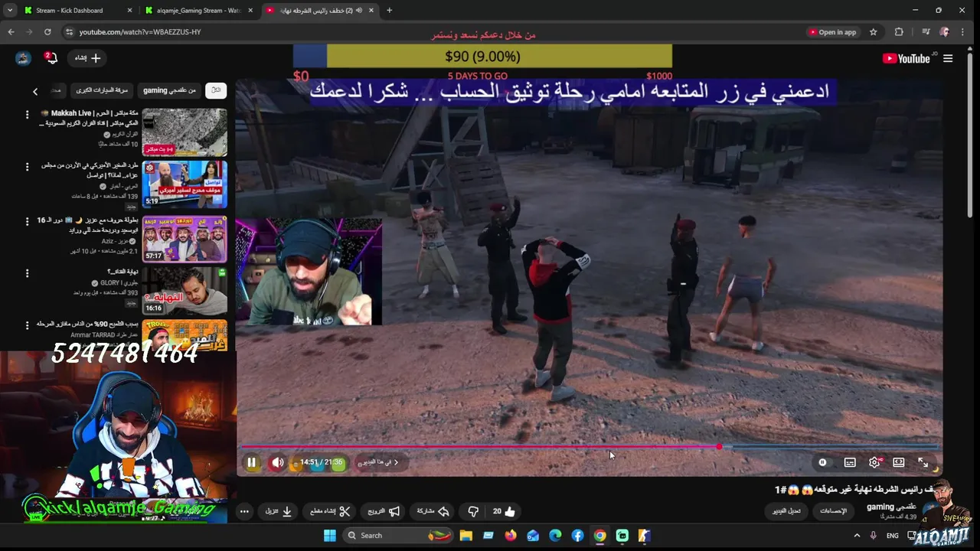Open the player settings gear
The height and width of the screenshot is (551, 980).
pos(874,462)
